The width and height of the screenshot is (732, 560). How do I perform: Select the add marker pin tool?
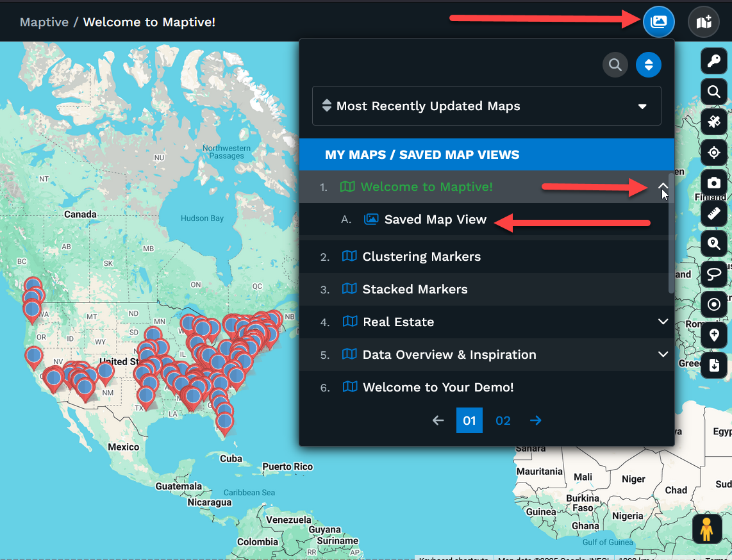pos(713,335)
